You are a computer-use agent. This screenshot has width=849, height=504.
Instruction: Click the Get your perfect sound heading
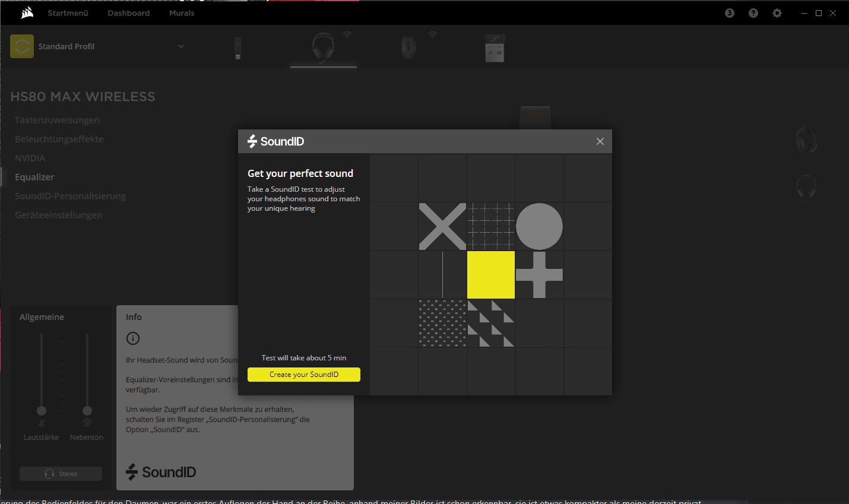(x=300, y=173)
